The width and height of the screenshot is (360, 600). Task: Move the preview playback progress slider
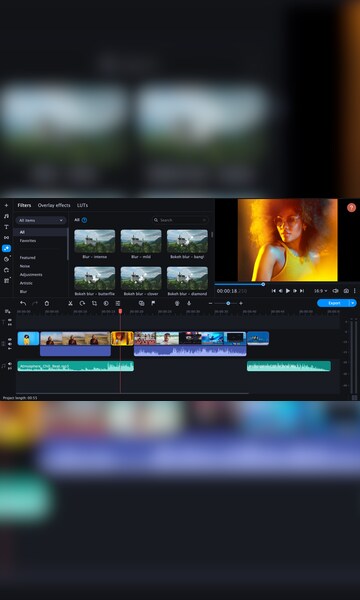[263, 284]
